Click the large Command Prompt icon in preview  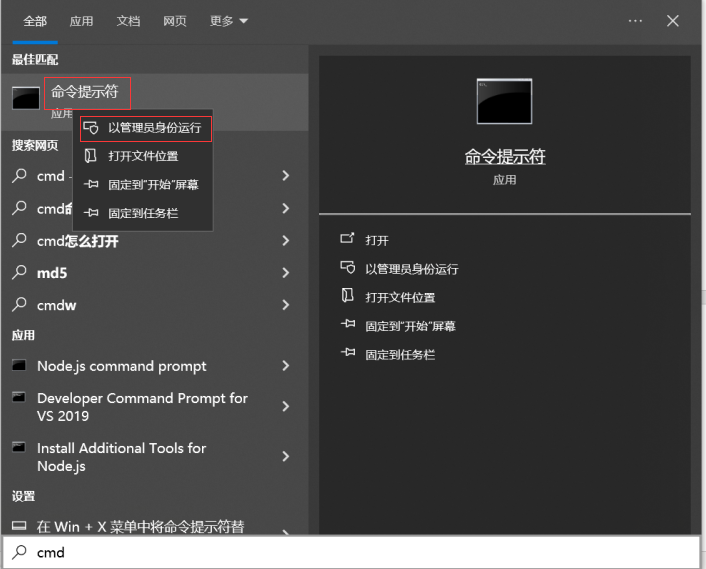(504, 101)
